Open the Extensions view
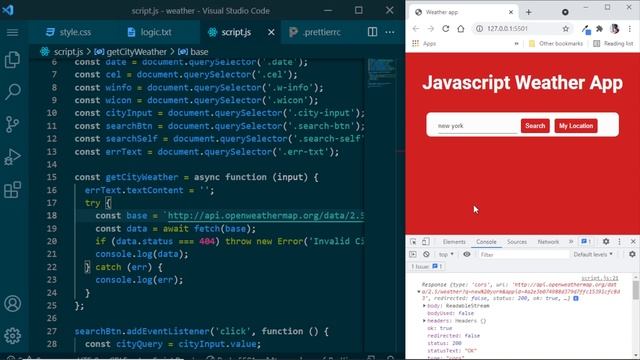Viewport: 640px width, 360px height. coord(12,189)
